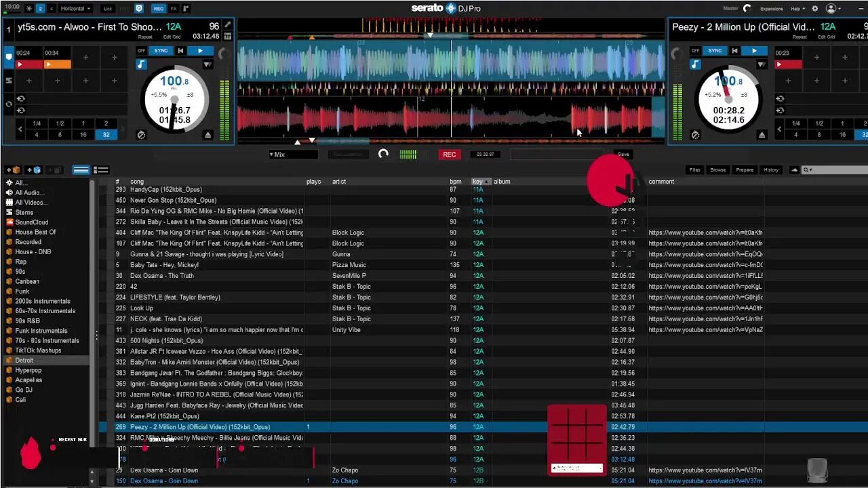
Task: Open the Help dropdown menu
Action: point(799,9)
